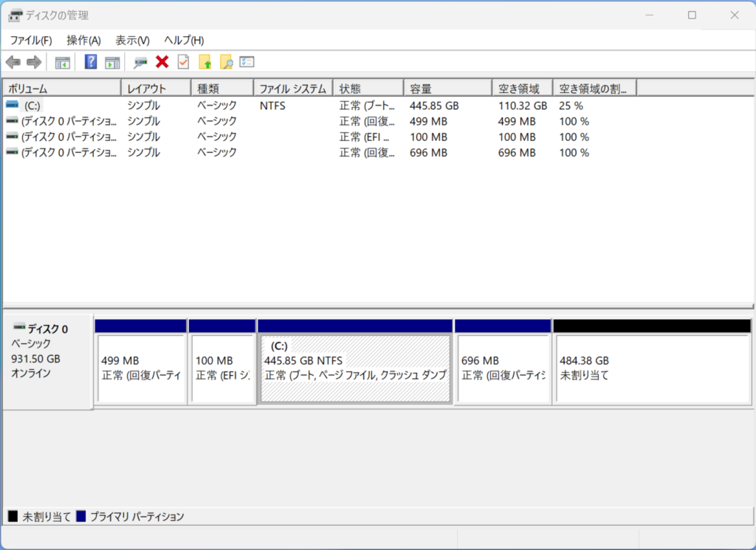The width and height of the screenshot is (756, 550).
Task: Go back using the left arrow toolbar icon
Action: (x=13, y=62)
